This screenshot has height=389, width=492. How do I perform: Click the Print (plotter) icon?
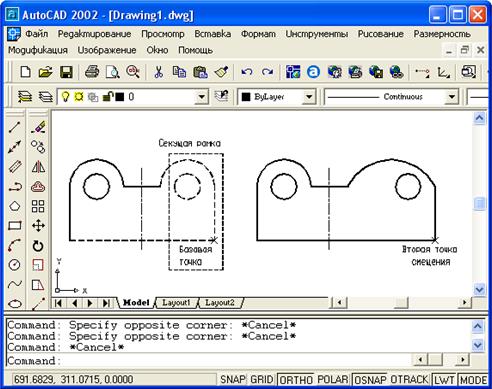pyautogui.click(x=92, y=72)
